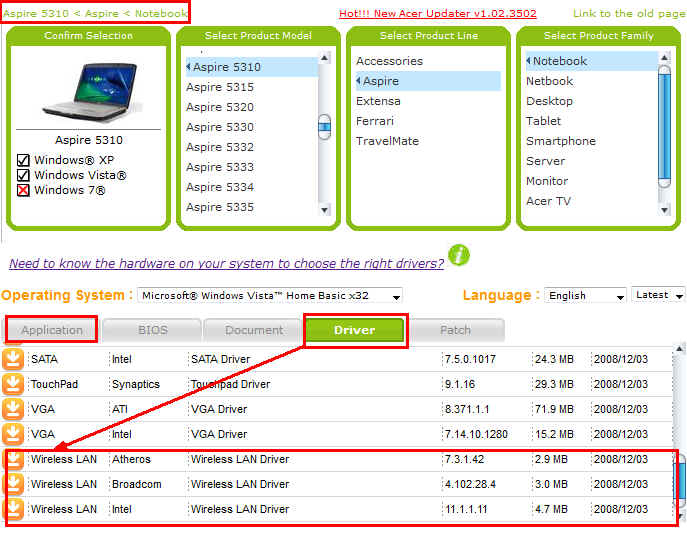Click the product model list scroll down arrow
Viewport: 687px width, 541px height.
tap(324, 210)
